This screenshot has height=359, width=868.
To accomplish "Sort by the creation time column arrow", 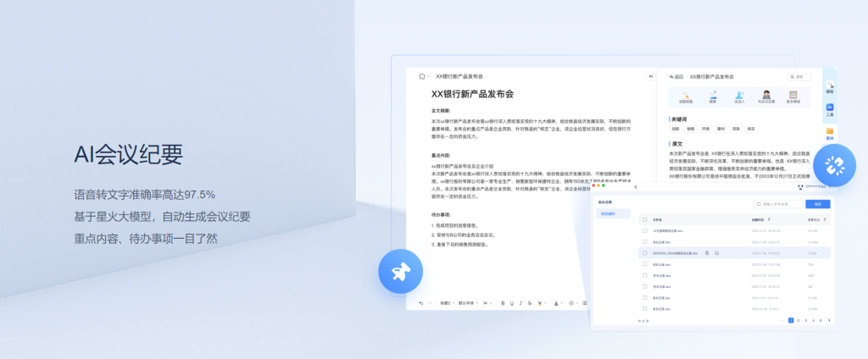I will click(769, 219).
